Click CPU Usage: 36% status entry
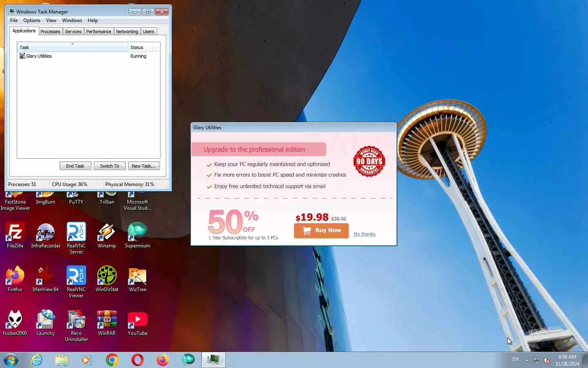 coord(69,184)
